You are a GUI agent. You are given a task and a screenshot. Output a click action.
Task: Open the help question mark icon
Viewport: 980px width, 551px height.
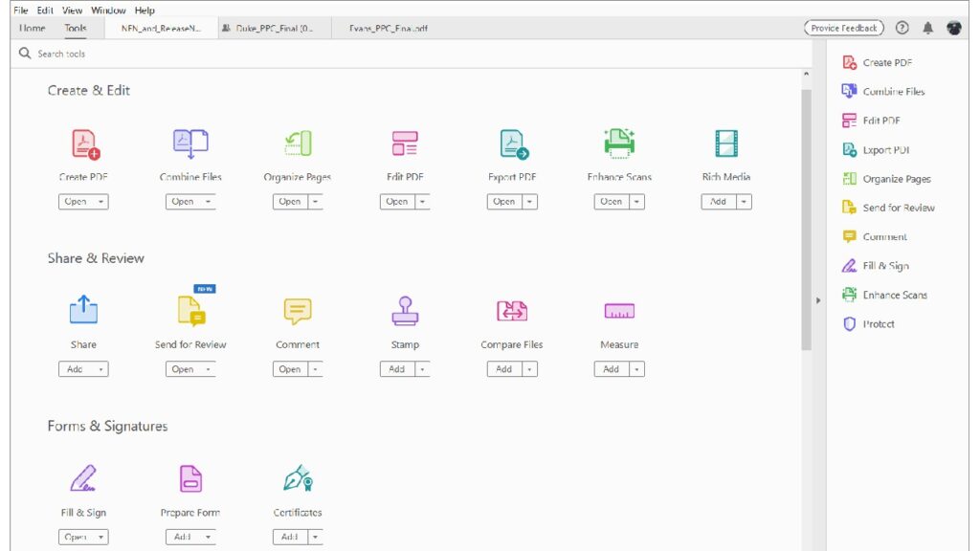point(902,28)
